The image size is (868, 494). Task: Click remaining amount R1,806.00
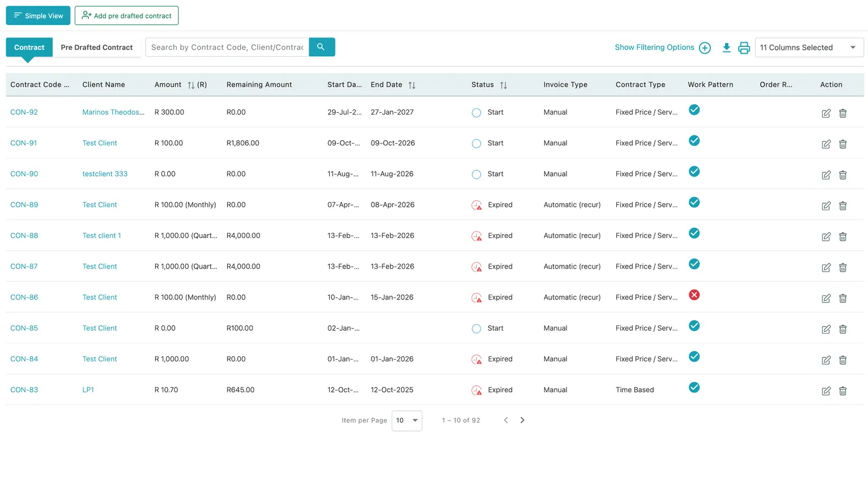coord(243,143)
